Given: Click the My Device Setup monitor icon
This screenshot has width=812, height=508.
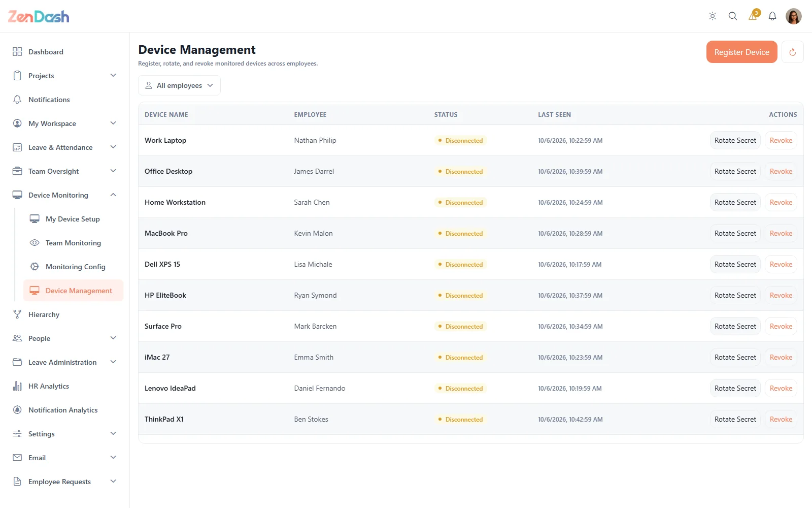Looking at the screenshot, I should pyautogui.click(x=35, y=219).
